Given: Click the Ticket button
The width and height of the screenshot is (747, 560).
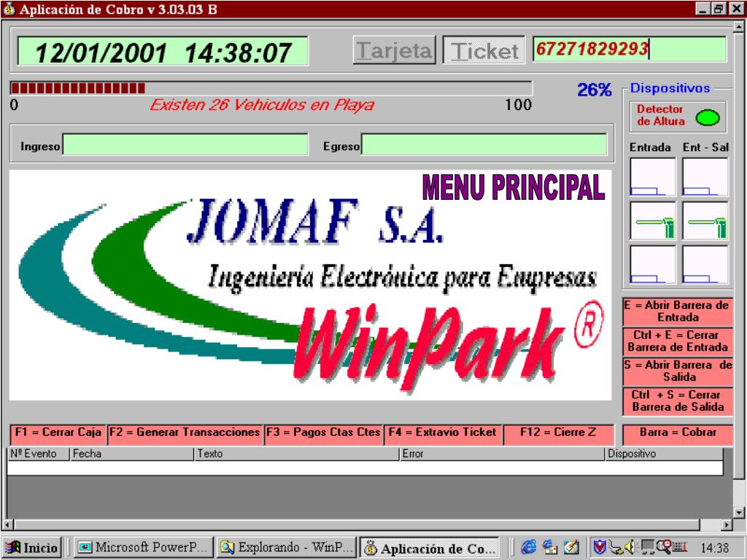Looking at the screenshot, I should click(484, 50).
